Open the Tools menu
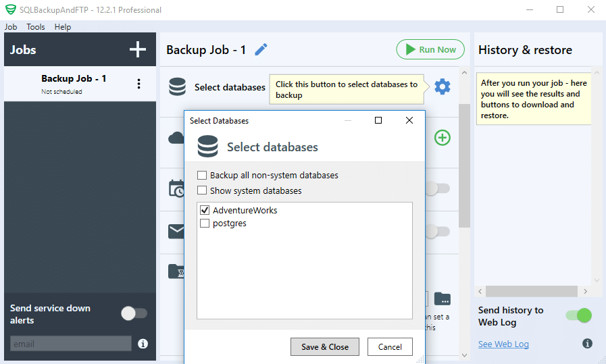 [x=36, y=26]
